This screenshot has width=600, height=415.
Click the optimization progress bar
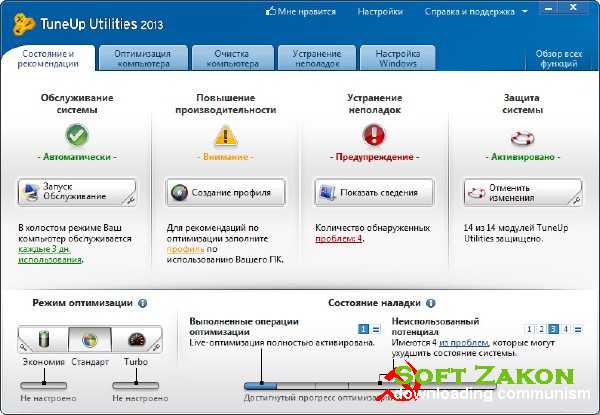pos(369,386)
